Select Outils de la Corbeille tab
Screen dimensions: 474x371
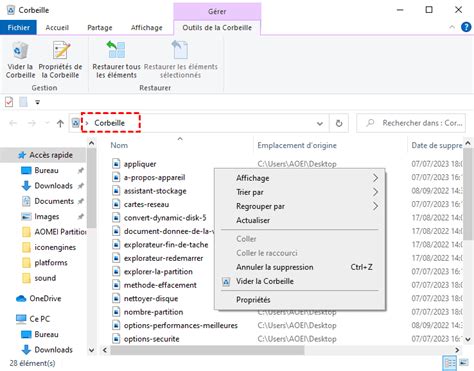click(217, 28)
